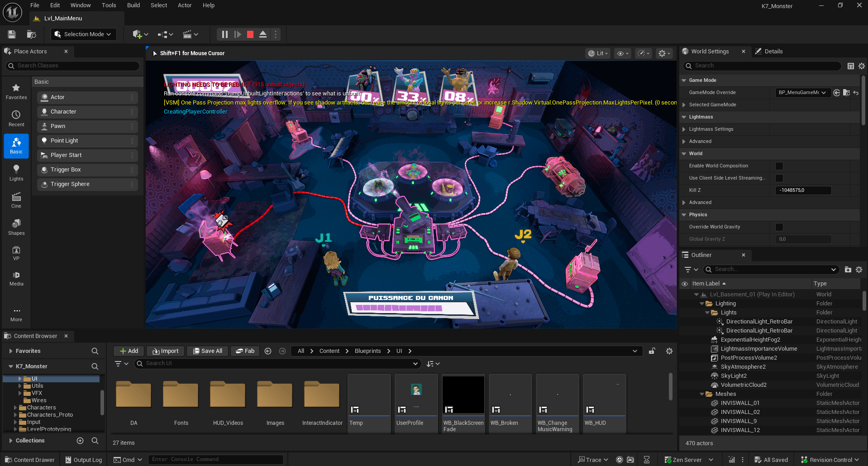Enable the Enable World Composition checkbox

point(779,166)
